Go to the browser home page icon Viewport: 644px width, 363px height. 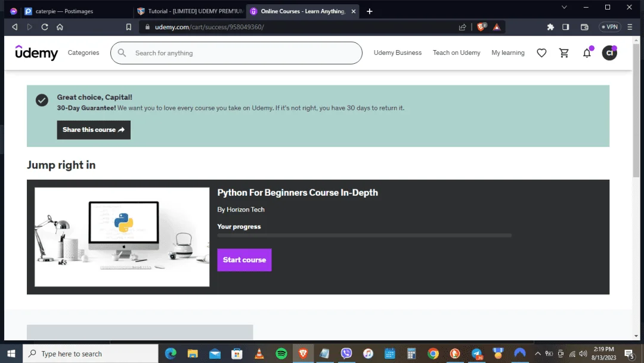point(60,27)
